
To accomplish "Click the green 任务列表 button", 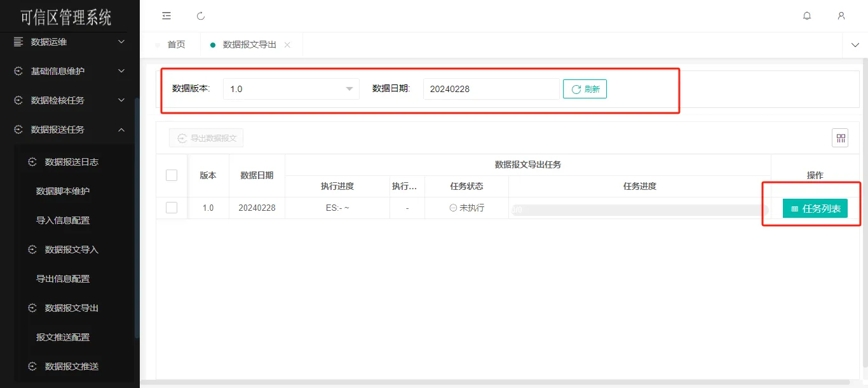I will click(x=815, y=208).
